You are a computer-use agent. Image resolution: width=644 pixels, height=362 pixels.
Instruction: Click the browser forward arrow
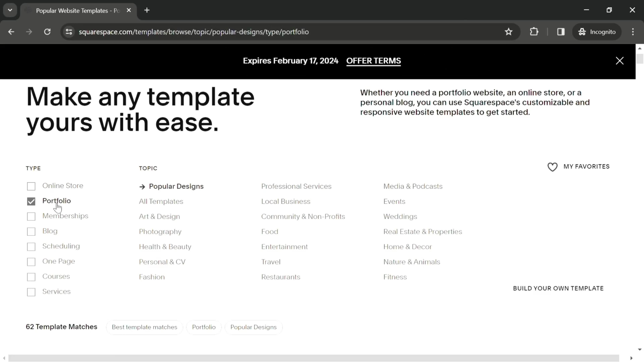point(29,32)
